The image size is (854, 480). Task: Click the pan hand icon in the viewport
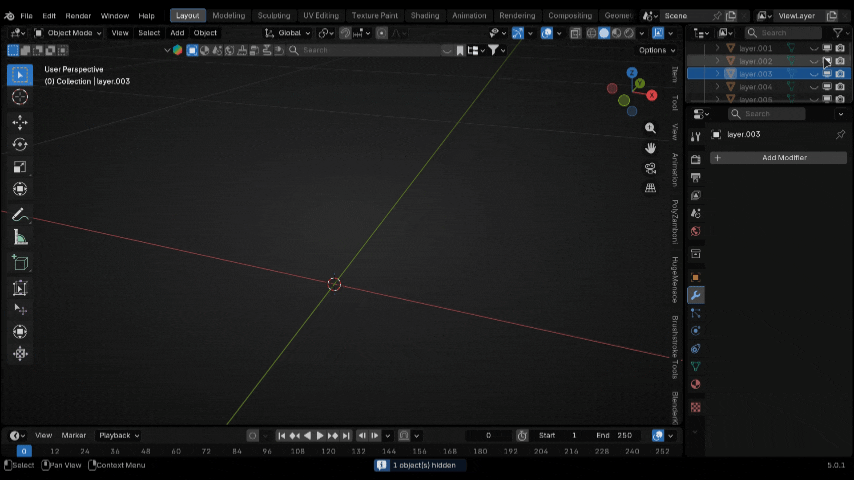tap(650, 148)
